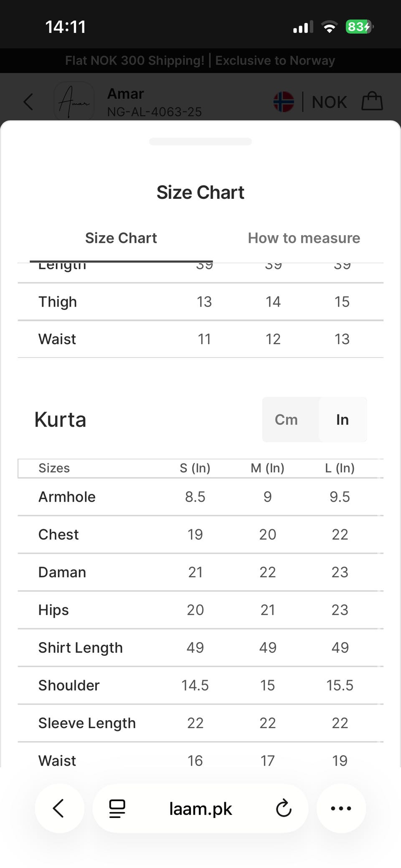This screenshot has height=868, width=401.
Task: Tap the NOK currency selector
Action: tap(329, 102)
